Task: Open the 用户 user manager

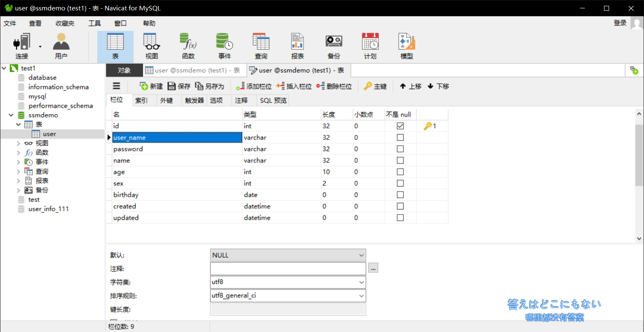Action: click(61, 46)
